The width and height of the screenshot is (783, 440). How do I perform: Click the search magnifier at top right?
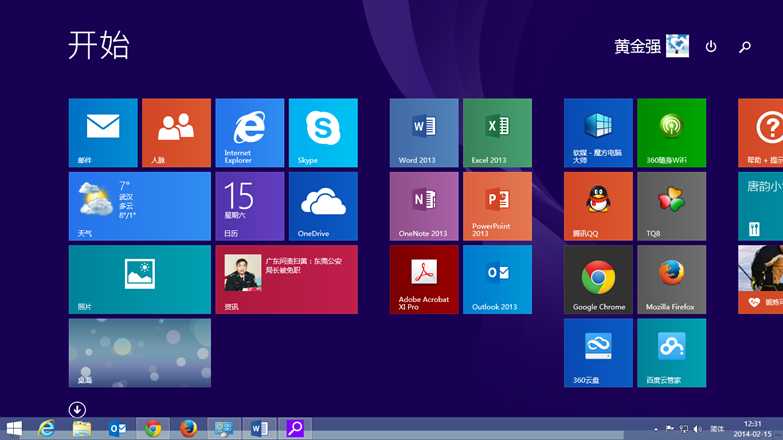pyautogui.click(x=745, y=47)
